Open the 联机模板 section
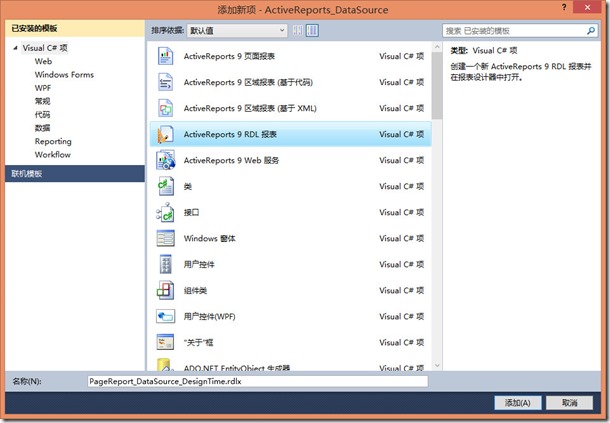The height and width of the screenshot is (423, 610). [75, 174]
